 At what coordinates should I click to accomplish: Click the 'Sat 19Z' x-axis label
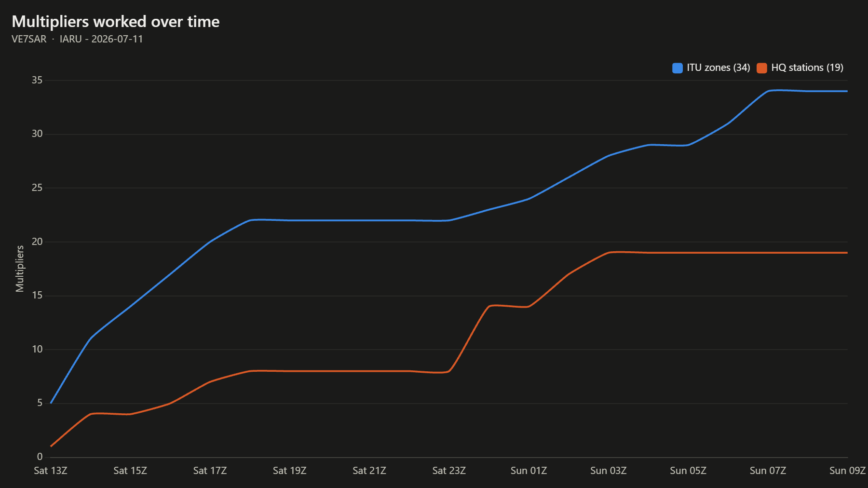pos(290,471)
